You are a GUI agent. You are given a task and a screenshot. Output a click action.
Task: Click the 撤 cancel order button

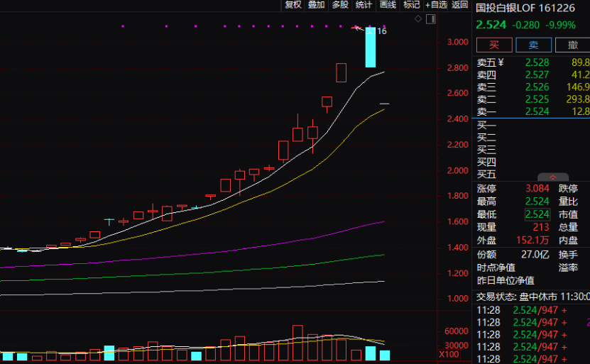click(x=573, y=45)
